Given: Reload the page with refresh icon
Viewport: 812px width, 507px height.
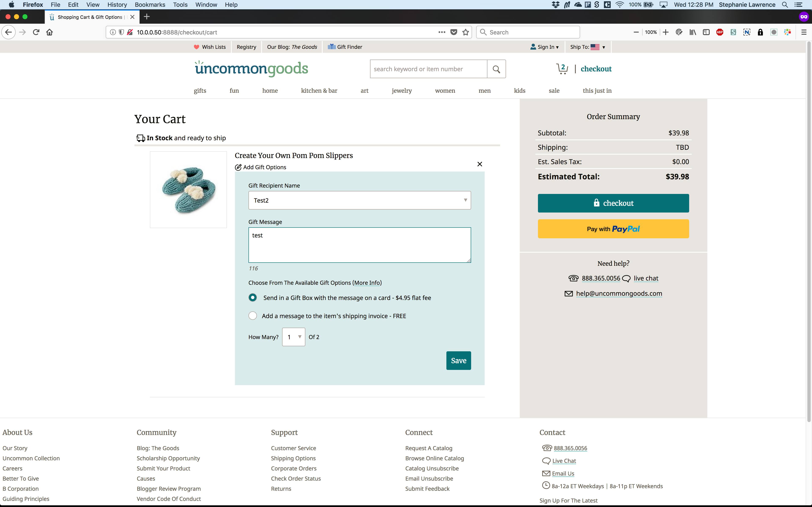Looking at the screenshot, I should click(x=36, y=32).
